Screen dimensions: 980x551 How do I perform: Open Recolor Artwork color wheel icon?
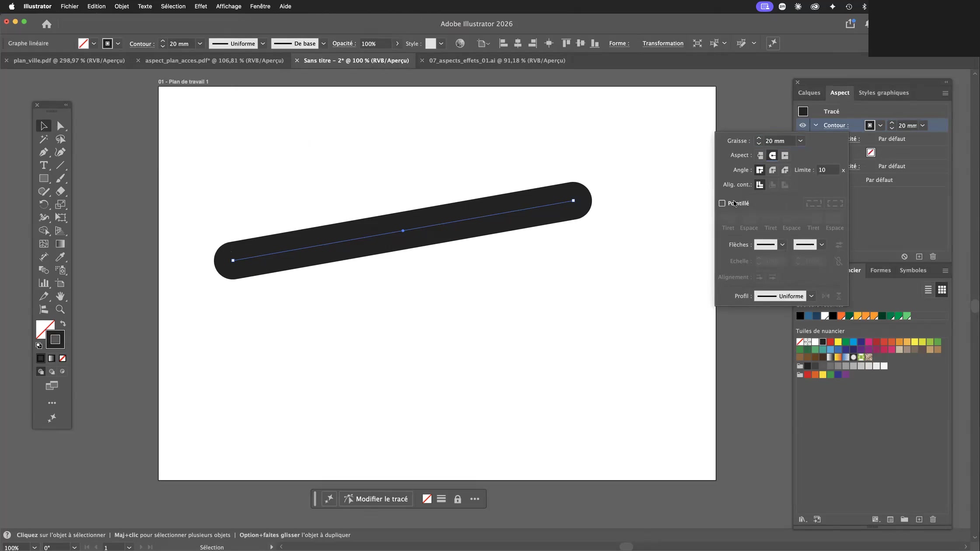click(460, 43)
